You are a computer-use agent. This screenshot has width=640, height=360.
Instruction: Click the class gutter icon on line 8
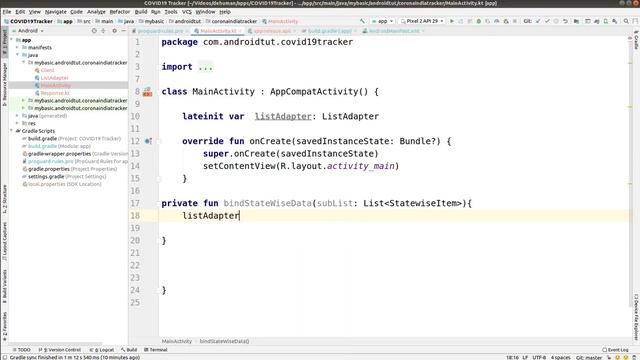(147, 92)
